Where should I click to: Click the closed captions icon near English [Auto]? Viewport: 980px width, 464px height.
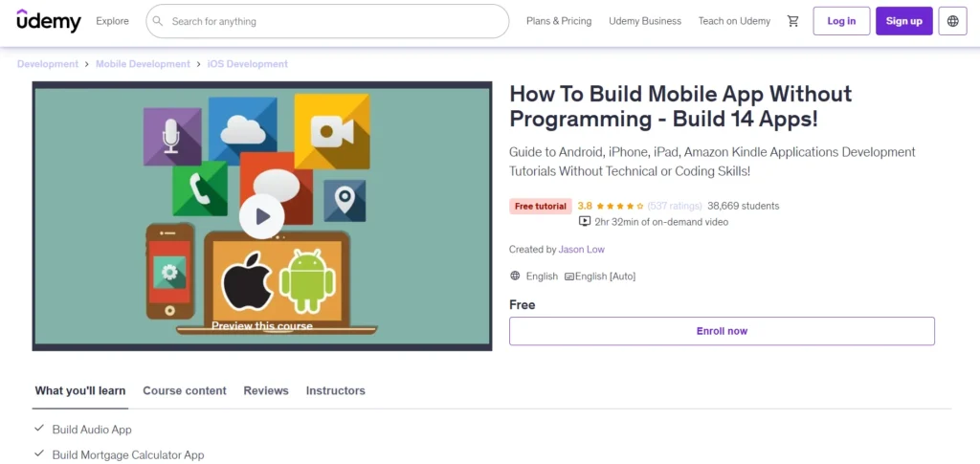coord(569,276)
